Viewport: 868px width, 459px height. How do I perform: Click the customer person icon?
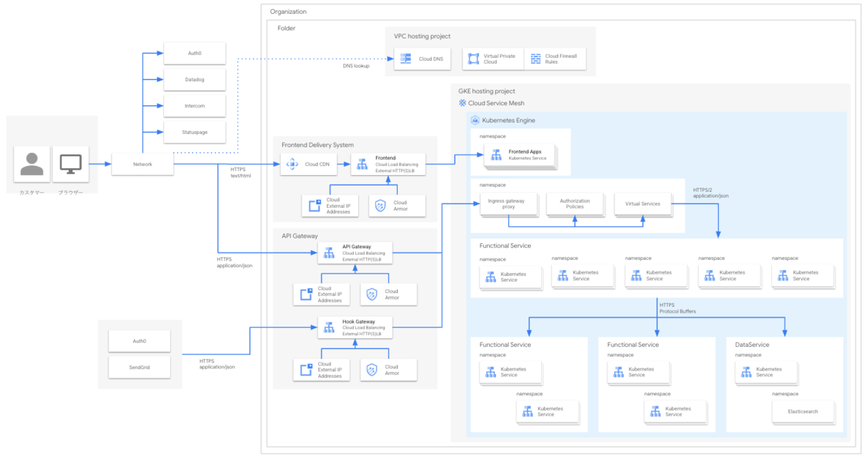click(32, 164)
